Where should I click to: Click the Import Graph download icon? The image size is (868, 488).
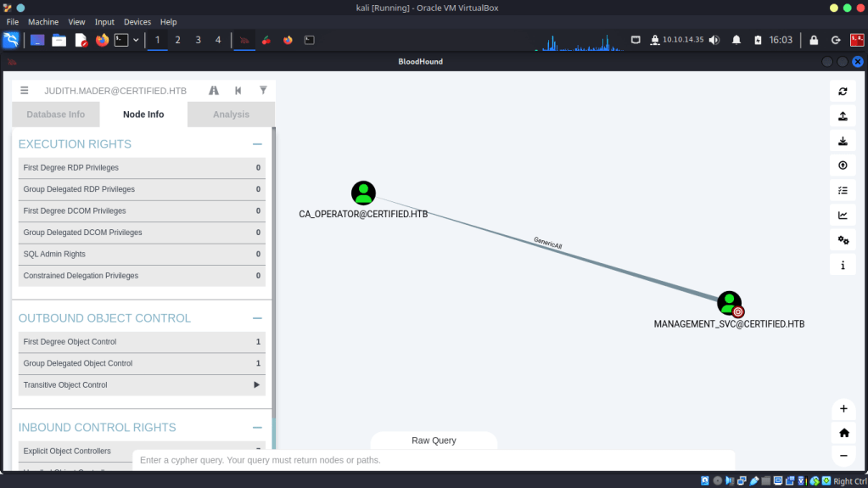click(x=843, y=141)
